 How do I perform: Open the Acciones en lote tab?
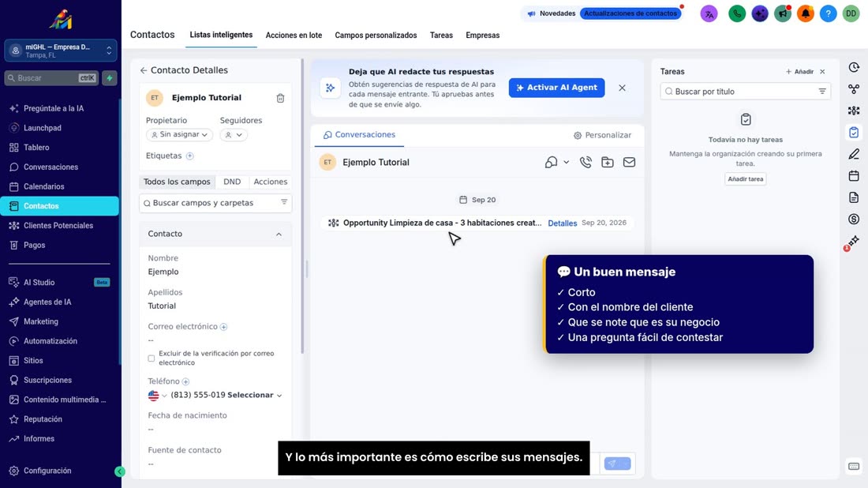coord(294,36)
